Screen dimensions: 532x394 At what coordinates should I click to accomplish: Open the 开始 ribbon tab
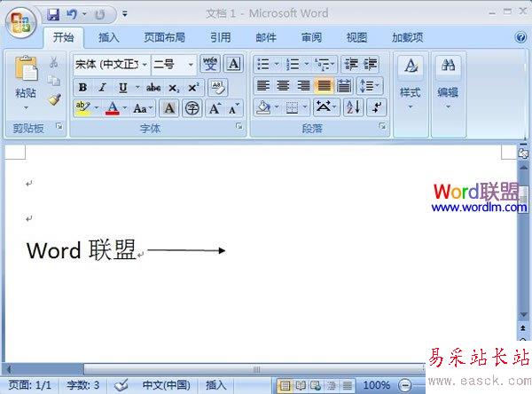[x=63, y=37]
